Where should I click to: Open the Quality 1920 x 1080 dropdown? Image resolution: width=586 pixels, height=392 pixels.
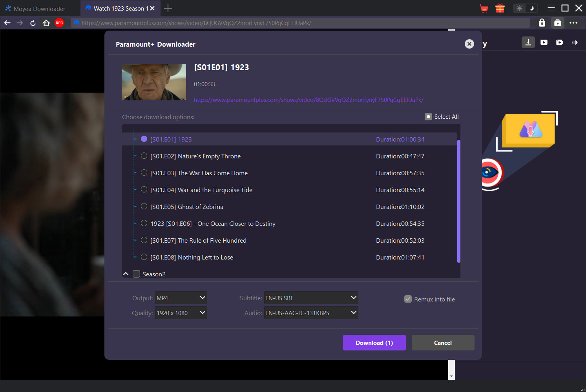click(x=181, y=313)
